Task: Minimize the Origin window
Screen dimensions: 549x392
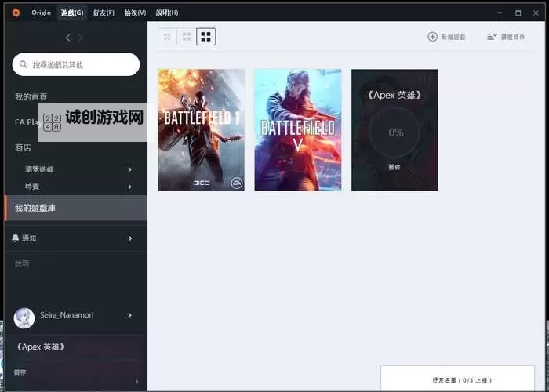Action: [x=500, y=13]
